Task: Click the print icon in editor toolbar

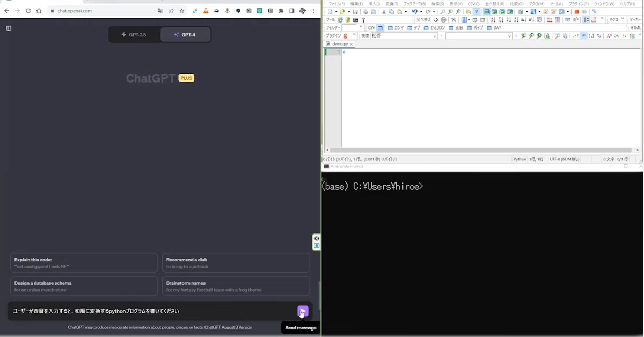Action: coord(365,12)
